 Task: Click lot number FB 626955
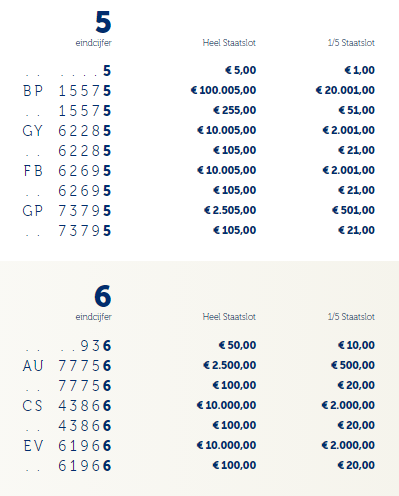pos(67,171)
